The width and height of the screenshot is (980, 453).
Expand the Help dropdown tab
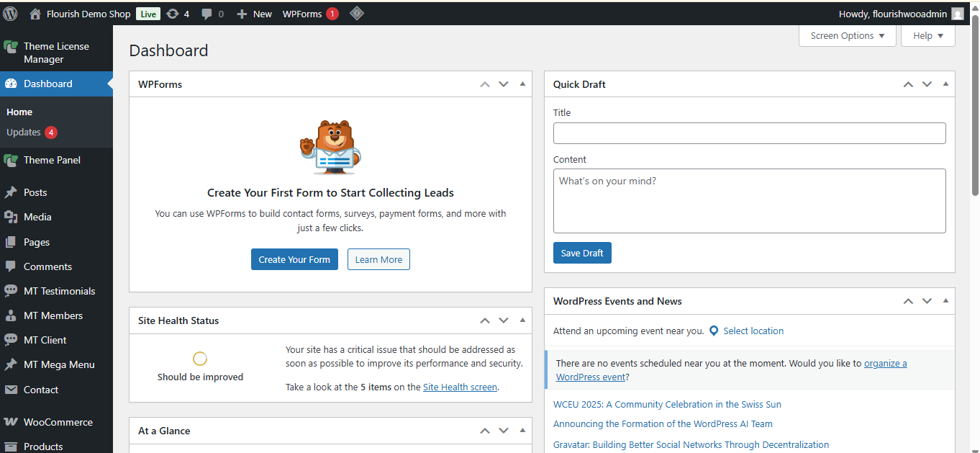point(928,36)
